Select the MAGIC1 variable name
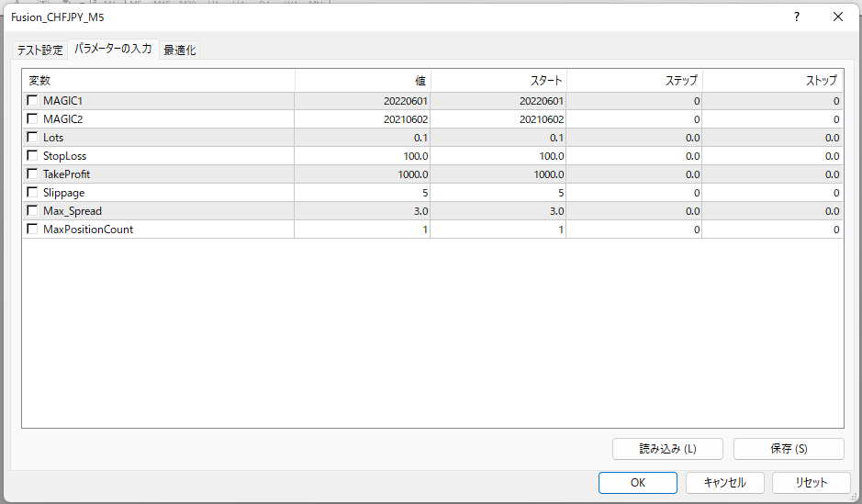 [x=62, y=101]
